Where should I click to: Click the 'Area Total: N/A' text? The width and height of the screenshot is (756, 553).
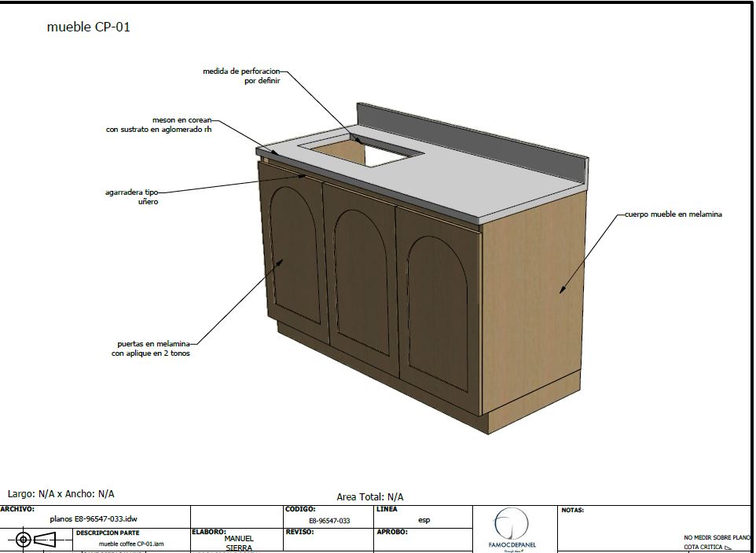tap(369, 496)
